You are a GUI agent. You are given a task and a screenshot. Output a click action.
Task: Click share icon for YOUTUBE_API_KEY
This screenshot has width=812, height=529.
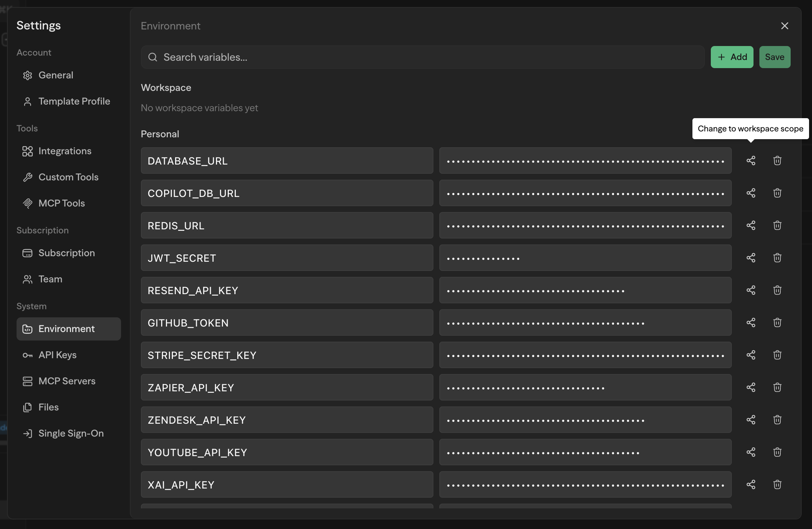click(x=751, y=452)
